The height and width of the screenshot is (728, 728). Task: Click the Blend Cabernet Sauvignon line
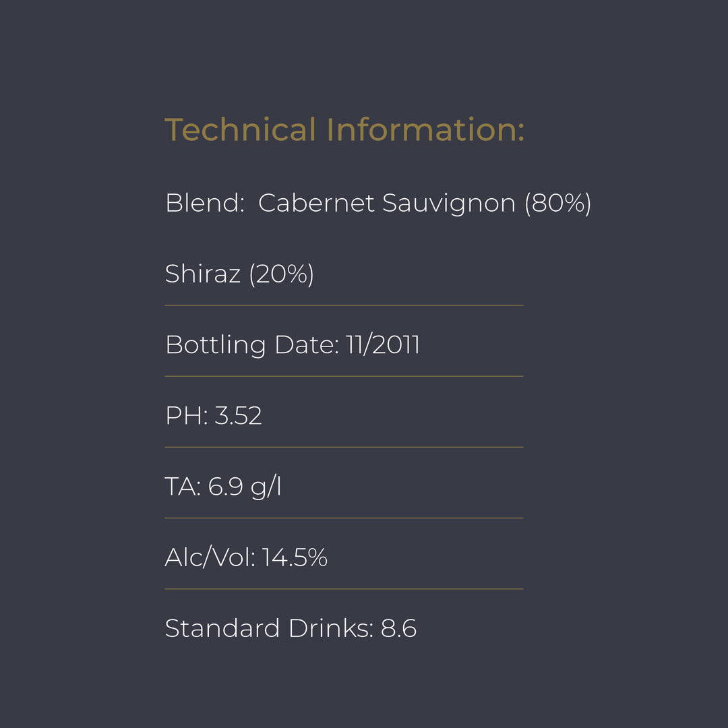pyautogui.click(x=377, y=202)
